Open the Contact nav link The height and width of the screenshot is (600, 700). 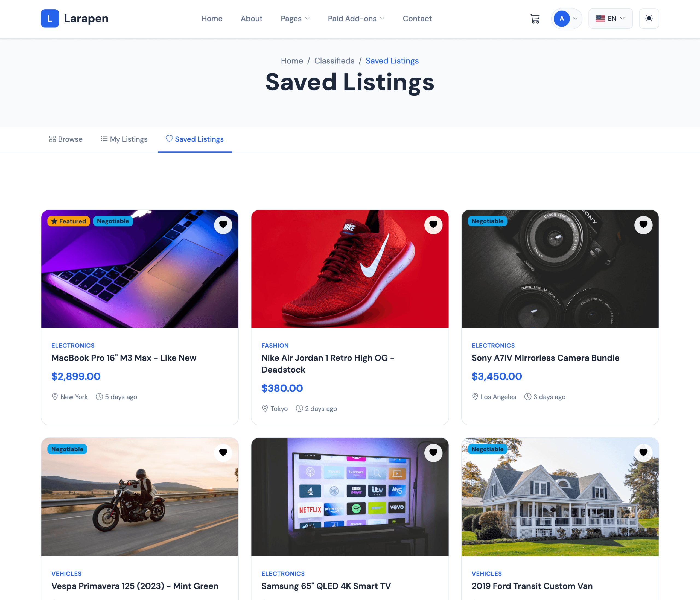[417, 19]
